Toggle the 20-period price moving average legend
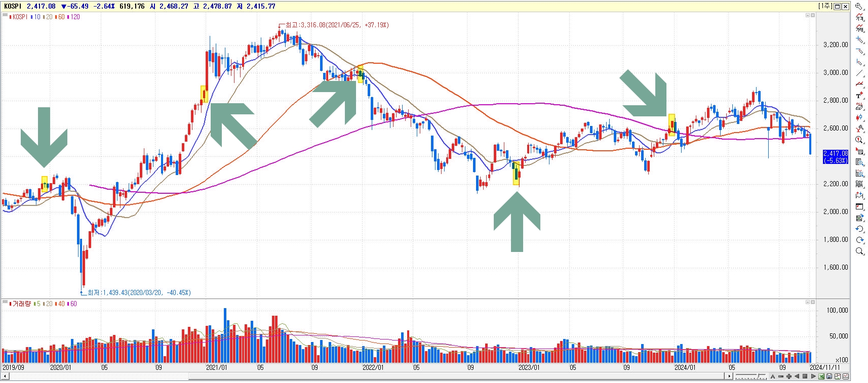Screen dimensions: 868x383 pos(48,17)
